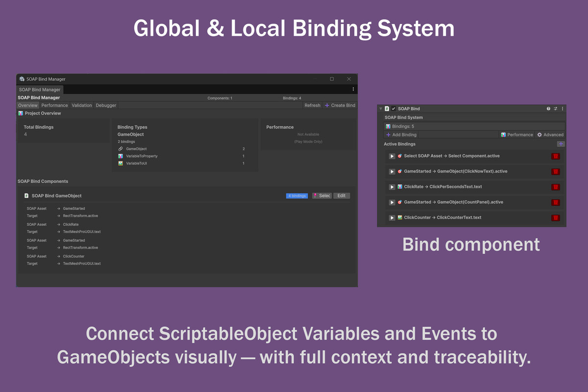This screenshot has width=588, height=392.
Task: Click the GameObject text in Binding Types list
Action: [x=136, y=149]
